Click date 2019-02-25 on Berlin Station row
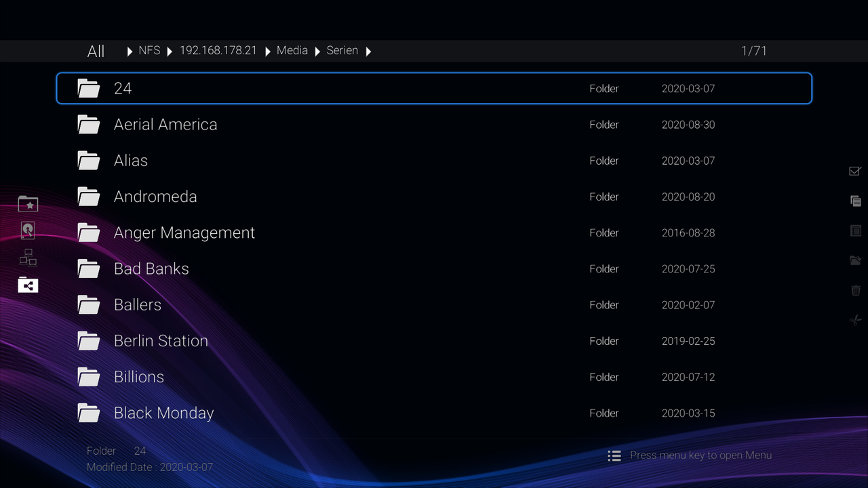The image size is (868, 488). pyautogui.click(x=688, y=341)
